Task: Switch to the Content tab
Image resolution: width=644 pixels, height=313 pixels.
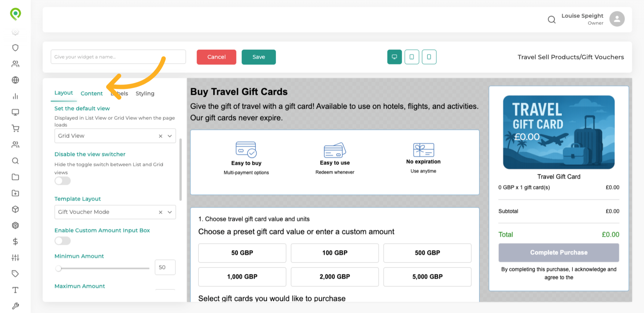Action: tap(92, 93)
